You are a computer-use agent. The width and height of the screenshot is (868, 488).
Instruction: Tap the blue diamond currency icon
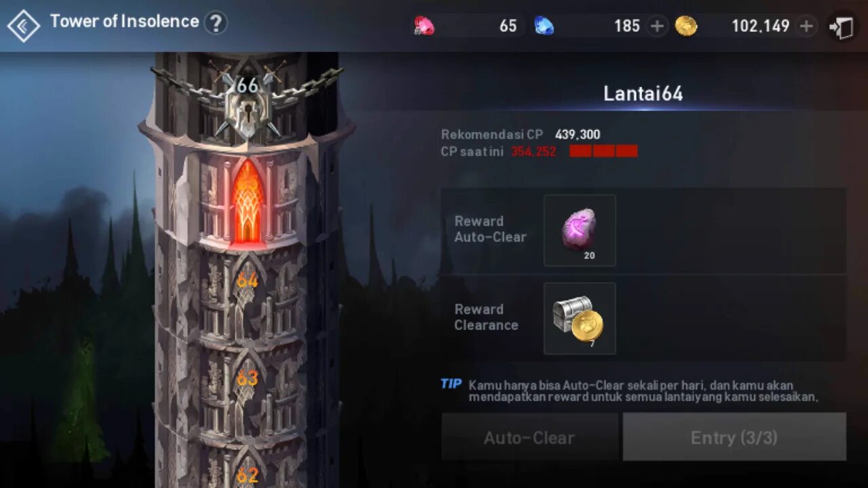(x=543, y=26)
